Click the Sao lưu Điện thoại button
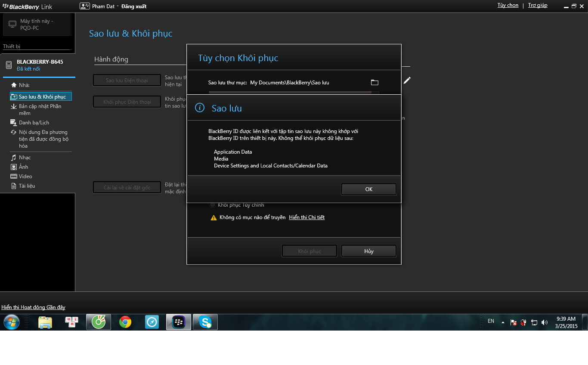588x365 pixels. point(127,80)
